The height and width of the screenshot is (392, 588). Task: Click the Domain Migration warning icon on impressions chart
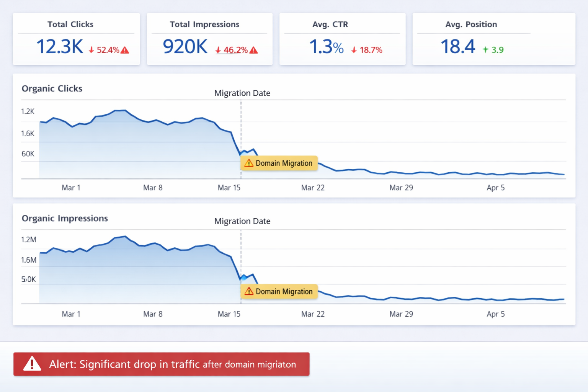tap(249, 291)
